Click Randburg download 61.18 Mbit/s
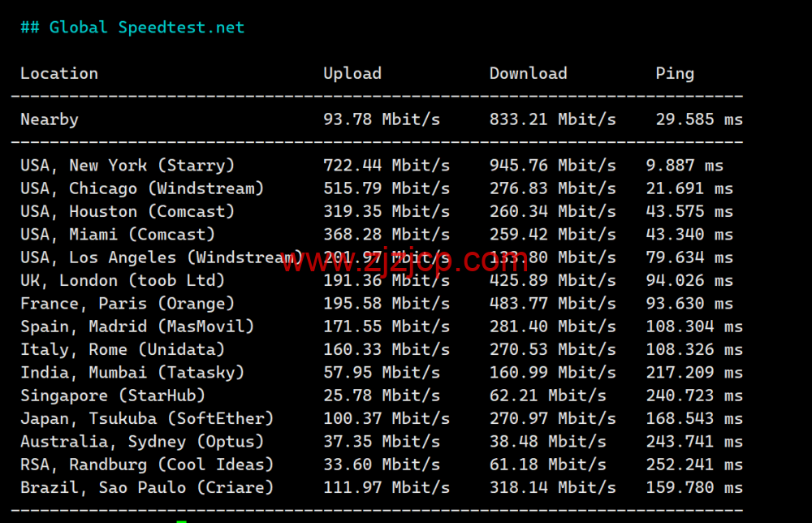Screen dimensions: 812x523 point(548,465)
